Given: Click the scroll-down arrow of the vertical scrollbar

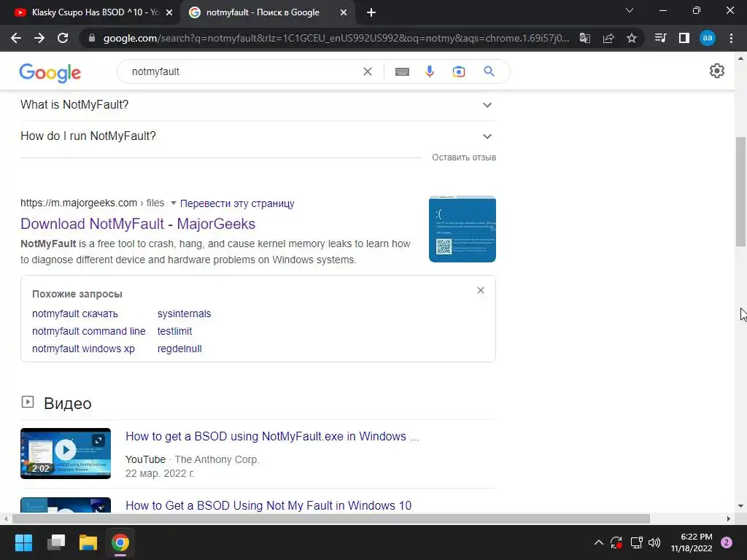Looking at the screenshot, I should point(740,506).
